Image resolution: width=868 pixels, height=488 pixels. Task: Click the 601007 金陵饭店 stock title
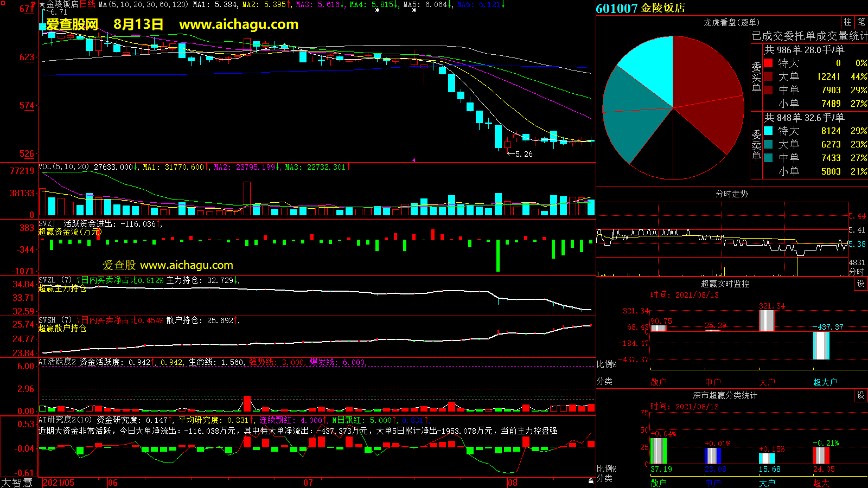tap(640, 8)
